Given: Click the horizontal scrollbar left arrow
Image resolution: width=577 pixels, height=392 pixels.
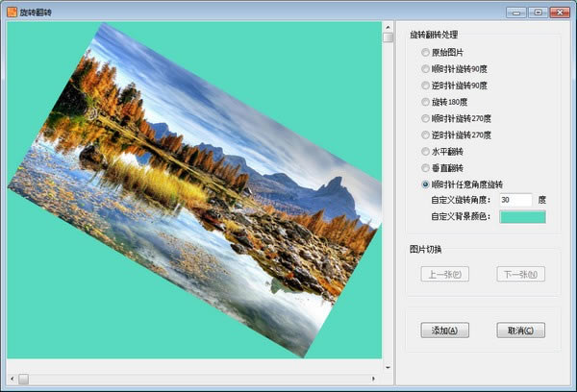Looking at the screenshot, I should 12,379.
